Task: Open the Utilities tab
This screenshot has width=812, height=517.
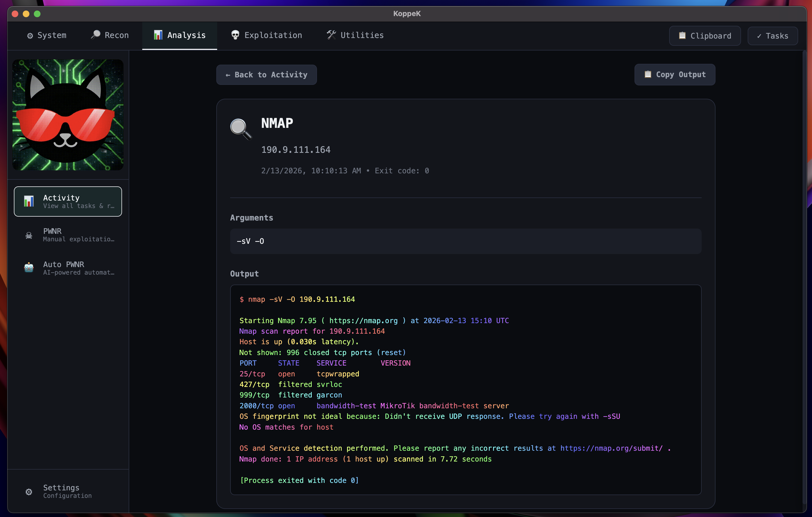Action: pos(355,36)
